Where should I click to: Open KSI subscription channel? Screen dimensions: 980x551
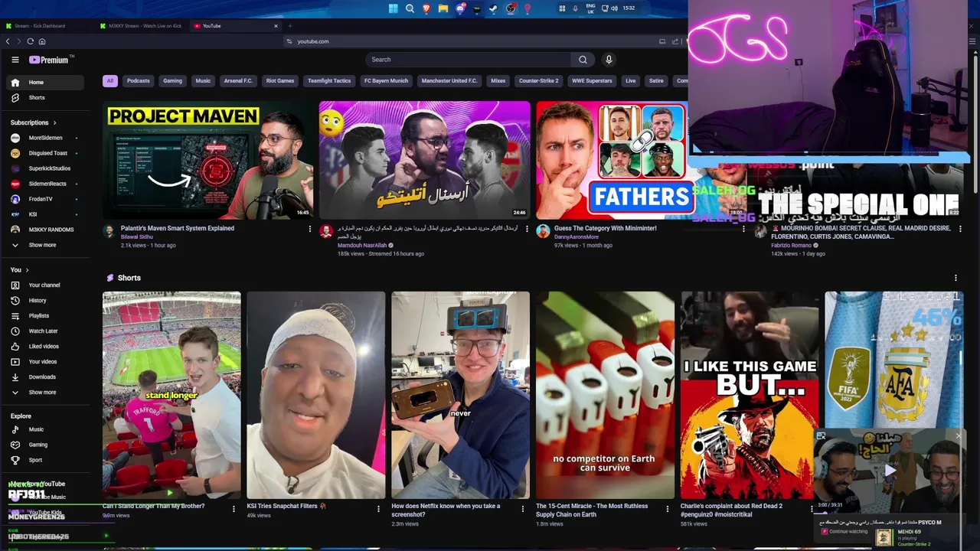[x=46, y=214]
